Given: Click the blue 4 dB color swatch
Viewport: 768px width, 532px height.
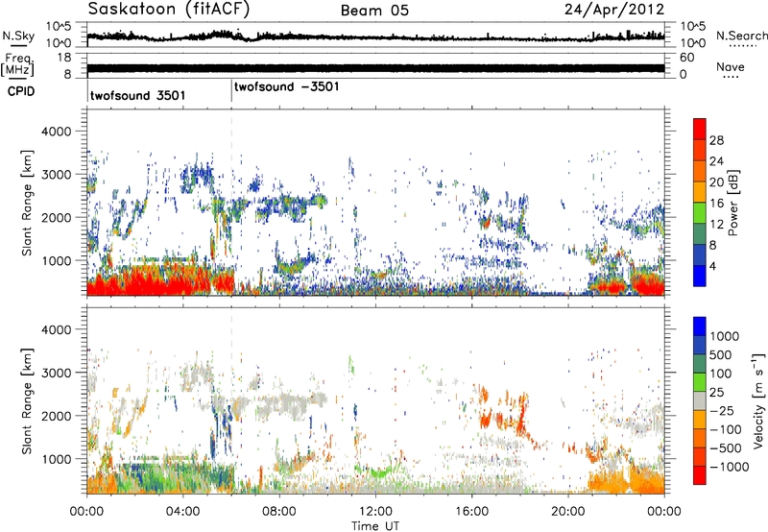Looking at the screenshot, I should [x=700, y=276].
